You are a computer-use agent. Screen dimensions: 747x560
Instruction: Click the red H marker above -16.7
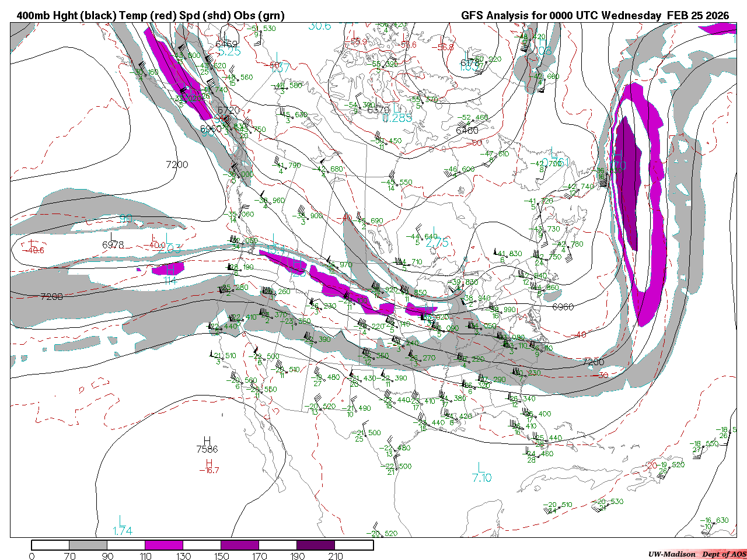pos(209,462)
